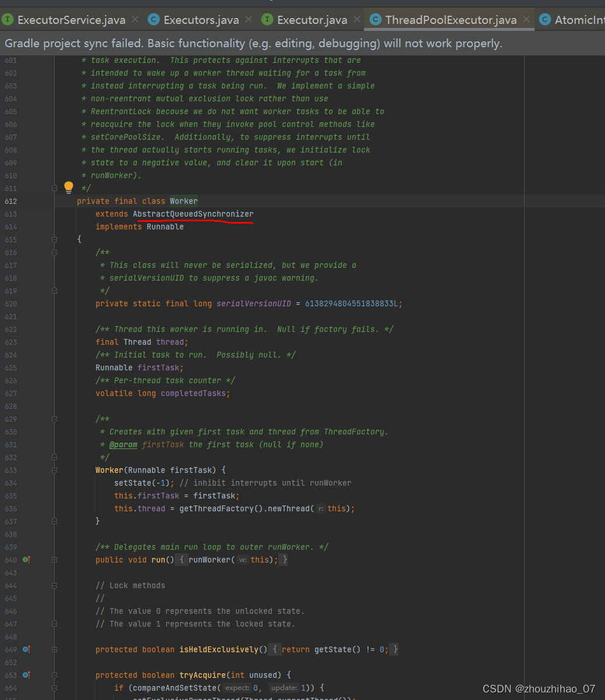Expand the folded isHeldExclusively method at line 649
The image size is (605, 700).
pos(54,649)
